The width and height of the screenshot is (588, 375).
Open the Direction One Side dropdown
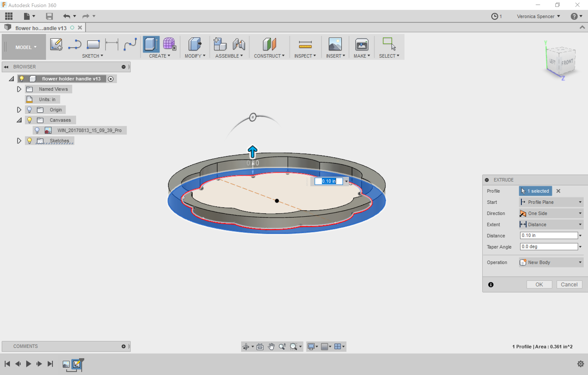551,213
